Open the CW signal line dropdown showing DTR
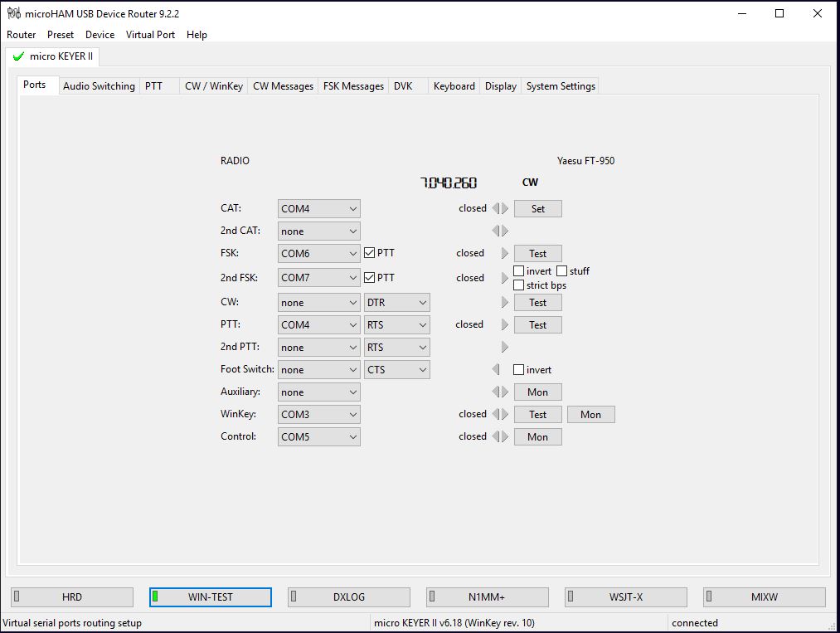The height and width of the screenshot is (633, 840). pos(397,302)
